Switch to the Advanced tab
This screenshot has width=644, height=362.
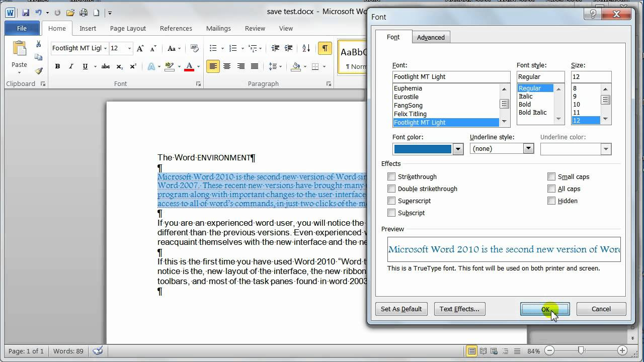tap(431, 37)
